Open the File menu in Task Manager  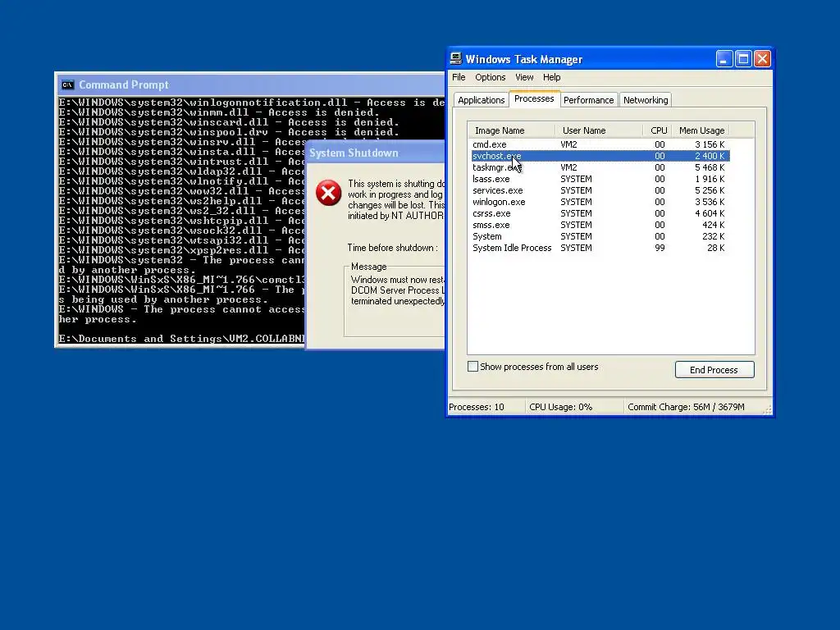click(x=459, y=77)
